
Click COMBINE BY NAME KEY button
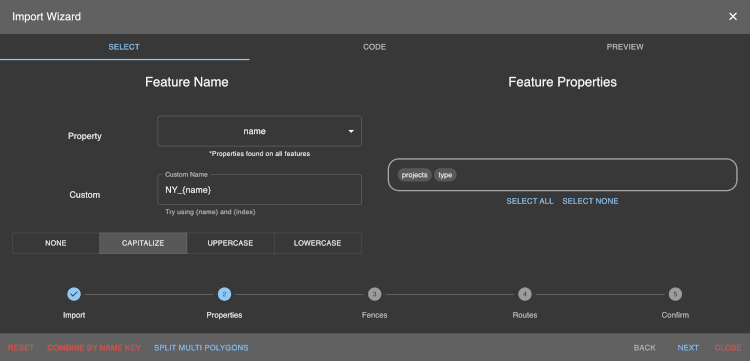click(x=94, y=348)
